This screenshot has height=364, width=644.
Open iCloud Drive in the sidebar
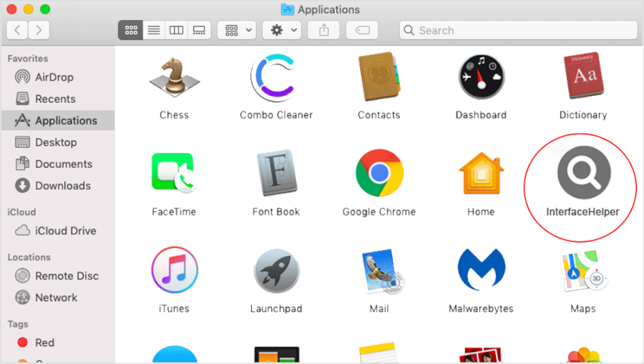pyautogui.click(x=58, y=231)
